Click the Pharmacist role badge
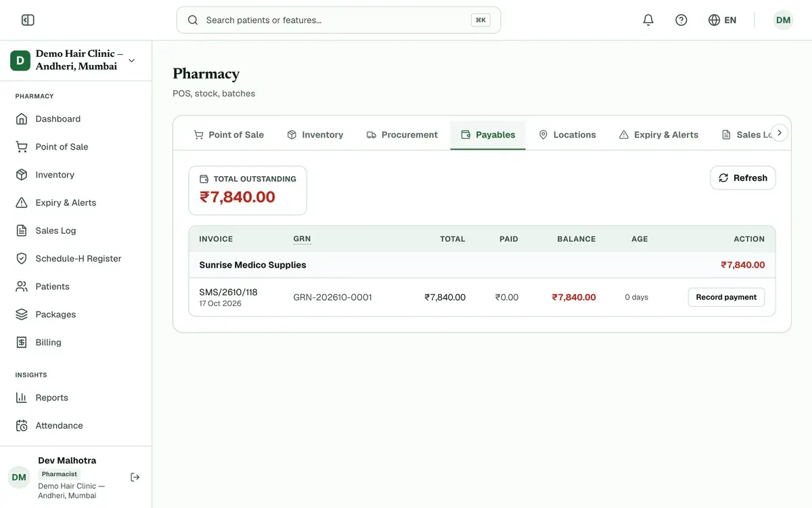 pos(60,474)
